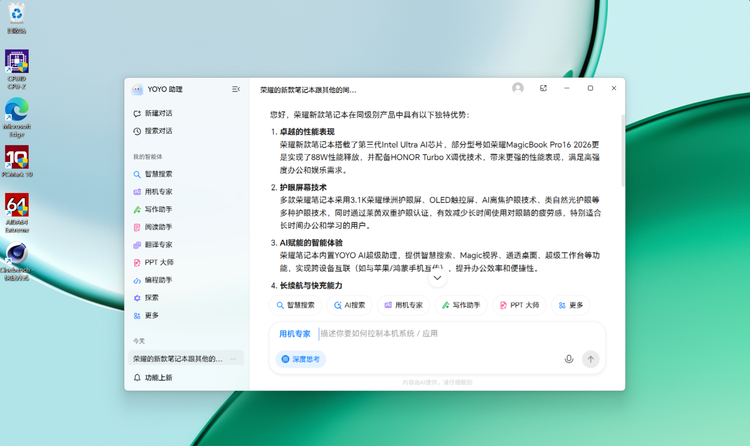Viewport: 750px width, 446px height.
Task: Send the message with the arrow button
Action: tap(591, 359)
